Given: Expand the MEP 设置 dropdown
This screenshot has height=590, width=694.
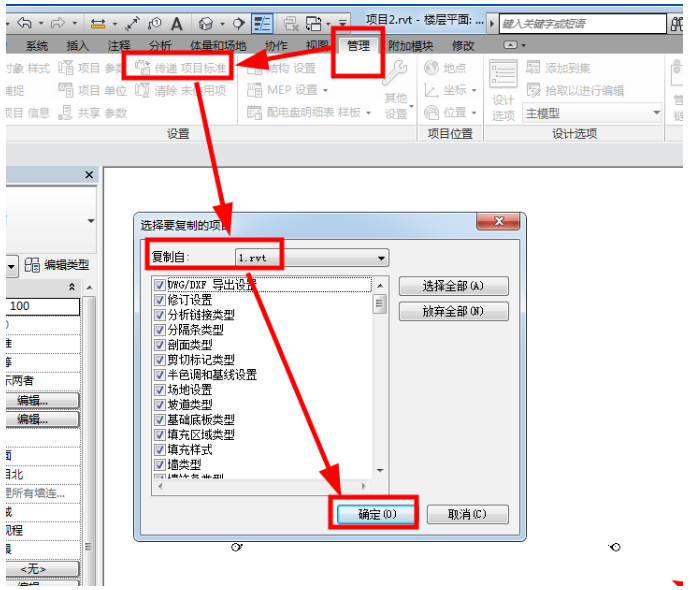Looking at the screenshot, I should 326,90.
